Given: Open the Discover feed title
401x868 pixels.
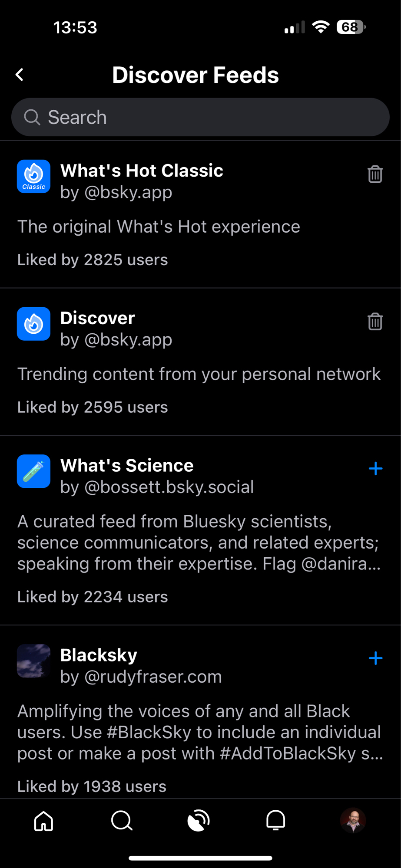Looking at the screenshot, I should (98, 318).
